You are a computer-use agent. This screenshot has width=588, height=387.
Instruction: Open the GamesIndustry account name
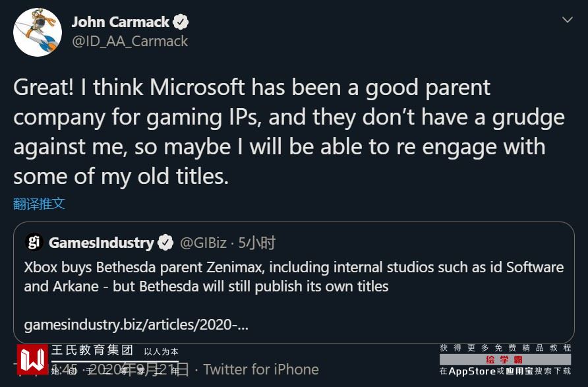tap(101, 243)
